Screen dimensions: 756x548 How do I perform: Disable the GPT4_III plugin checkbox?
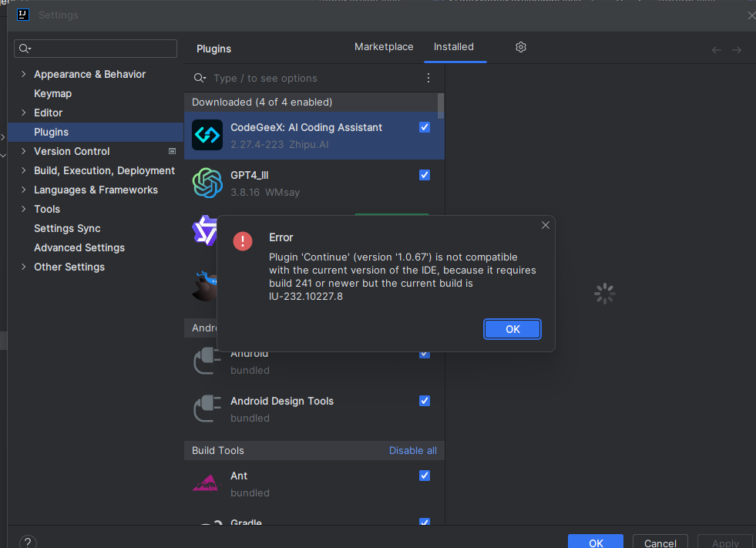coord(425,175)
